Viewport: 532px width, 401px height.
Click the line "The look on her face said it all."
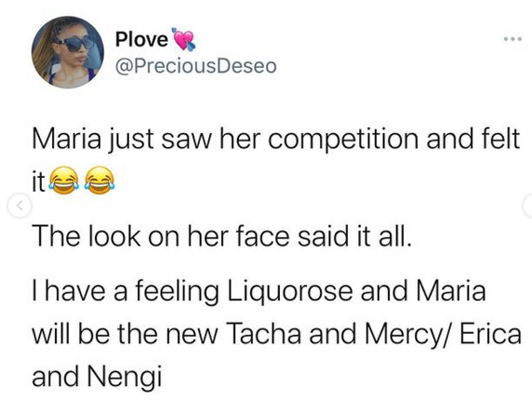[x=221, y=236]
